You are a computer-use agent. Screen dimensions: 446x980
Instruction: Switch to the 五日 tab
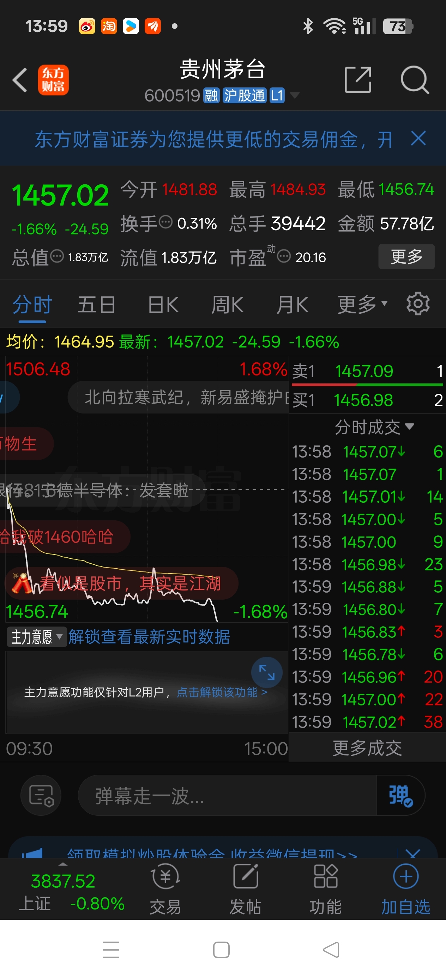click(97, 305)
